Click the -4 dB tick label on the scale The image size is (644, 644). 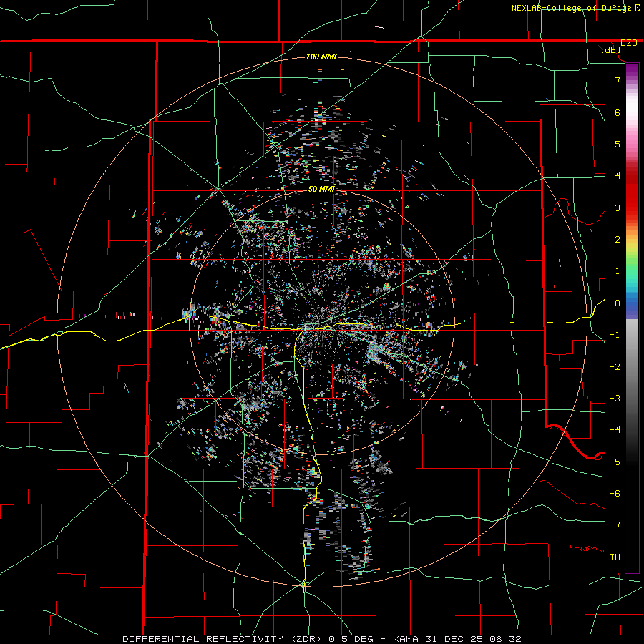point(615,429)
